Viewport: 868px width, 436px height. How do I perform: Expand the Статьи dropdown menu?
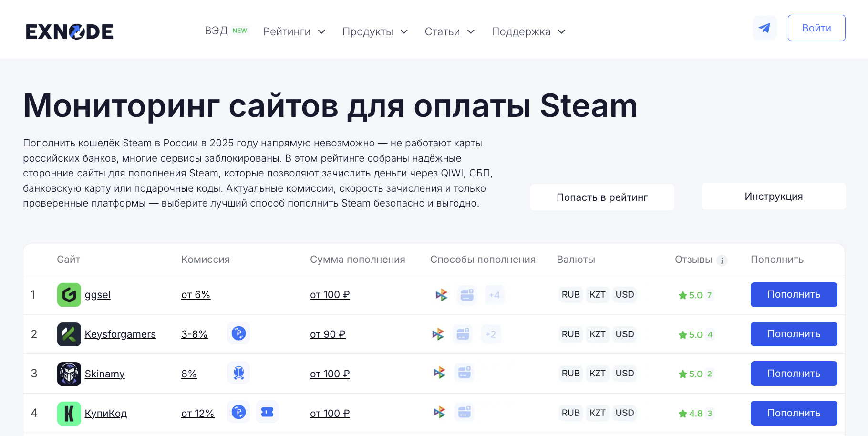click(x=450, y=31)
